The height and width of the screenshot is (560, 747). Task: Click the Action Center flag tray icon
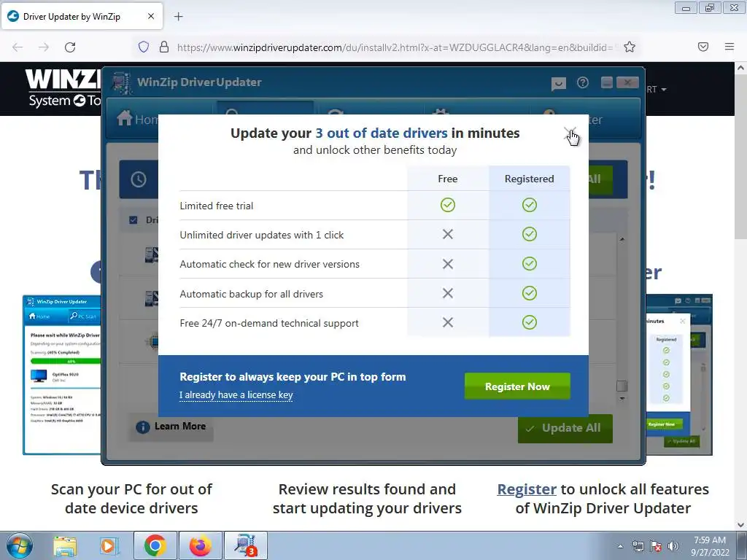tap(656, 546)
